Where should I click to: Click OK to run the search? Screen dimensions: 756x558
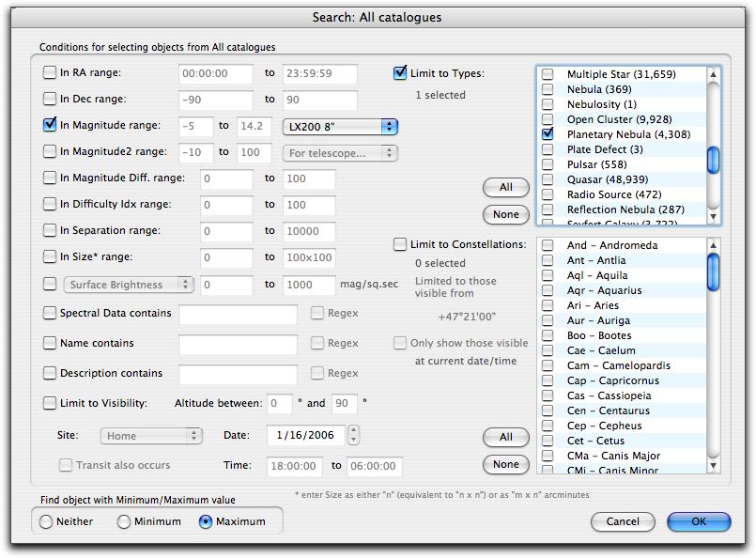tap(698, 521)
